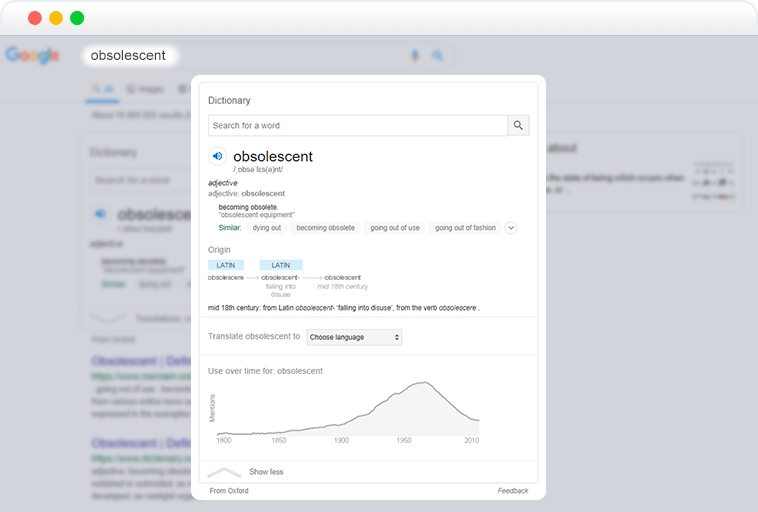This screenshot has width=758, height=512.
Task: Play the blurred background pronunciation speaker icon
Action: coord(100,214)
